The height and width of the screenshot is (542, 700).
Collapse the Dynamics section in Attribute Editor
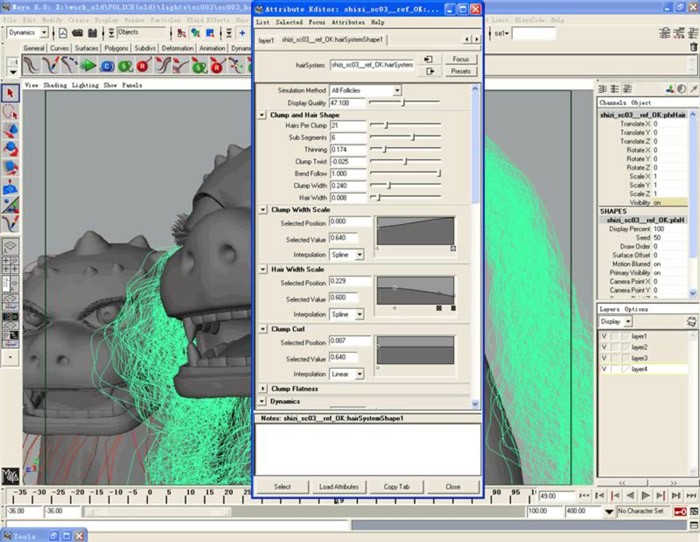pos(262,401)
